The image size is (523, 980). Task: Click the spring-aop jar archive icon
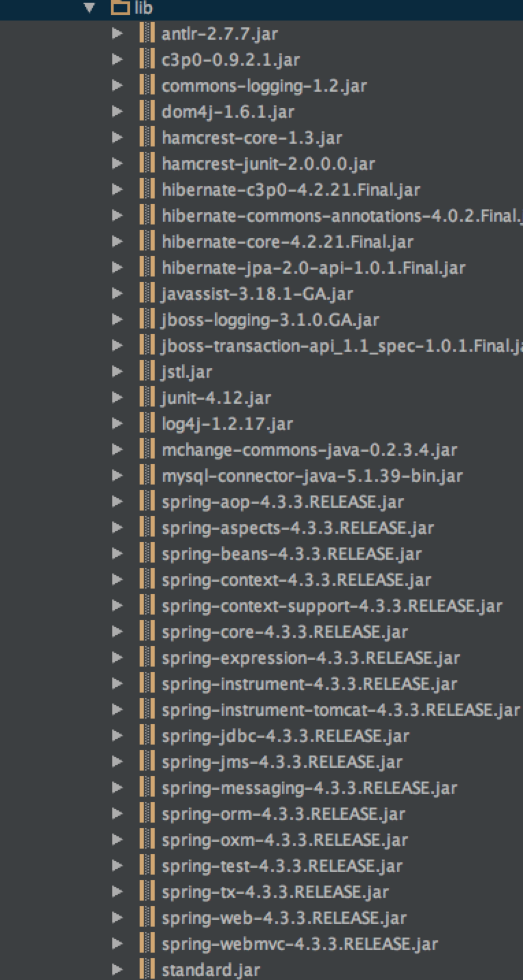click(146, 501)
